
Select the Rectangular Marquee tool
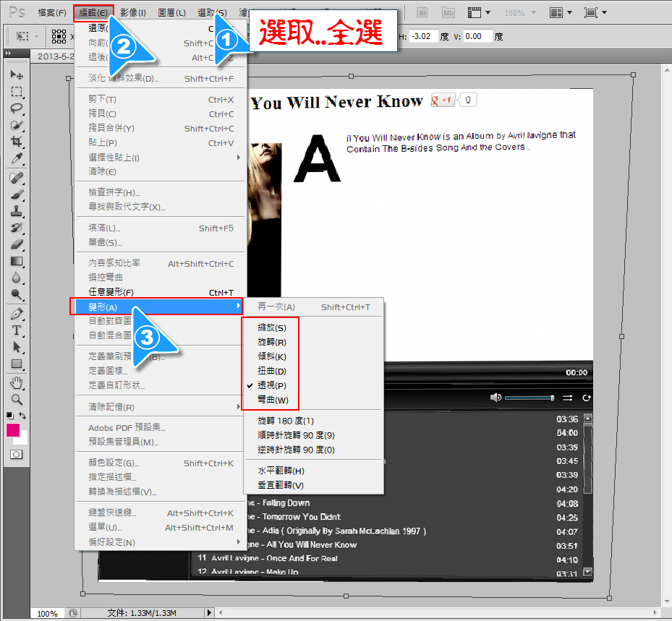click(17, 92)
